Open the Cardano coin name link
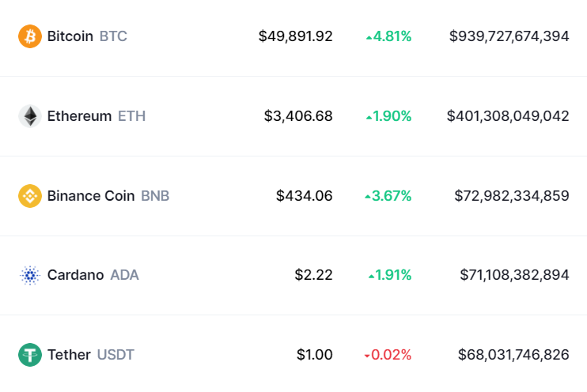 (x=75, y=275)
